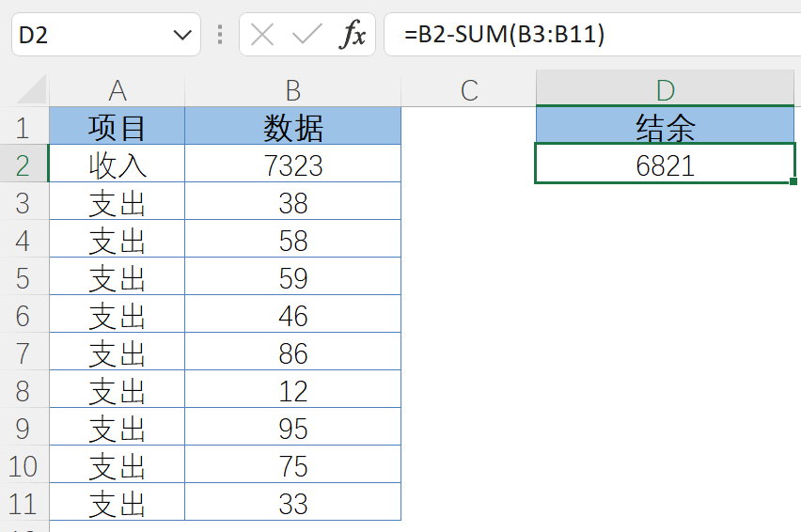Click the 支出 cell in row 4

click(x=117, y=239)
